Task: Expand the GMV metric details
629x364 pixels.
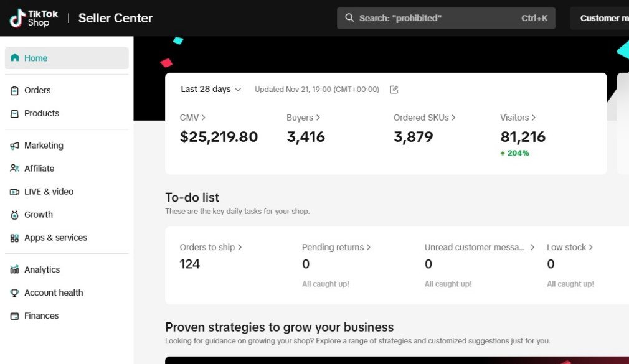Action: (x=192, y=118)
